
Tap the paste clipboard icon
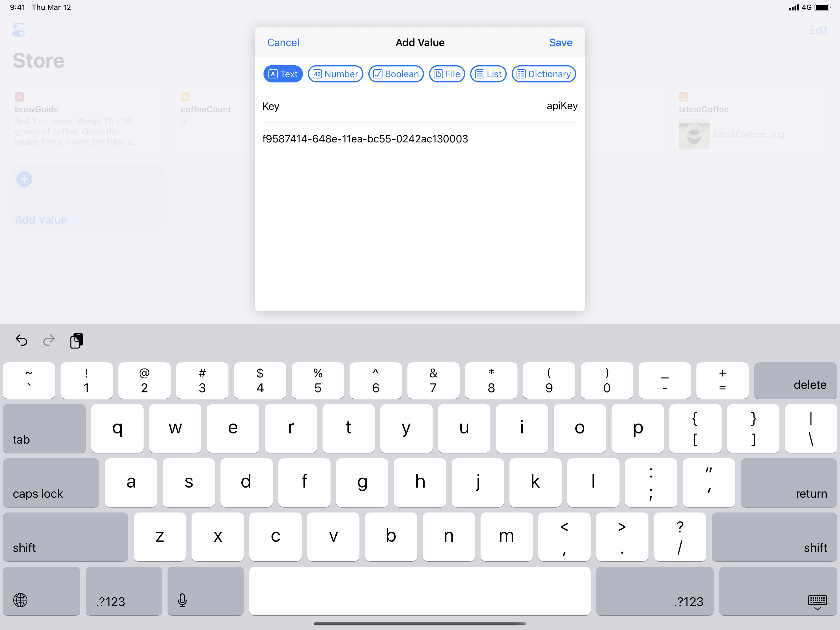[x=76, y=340]
